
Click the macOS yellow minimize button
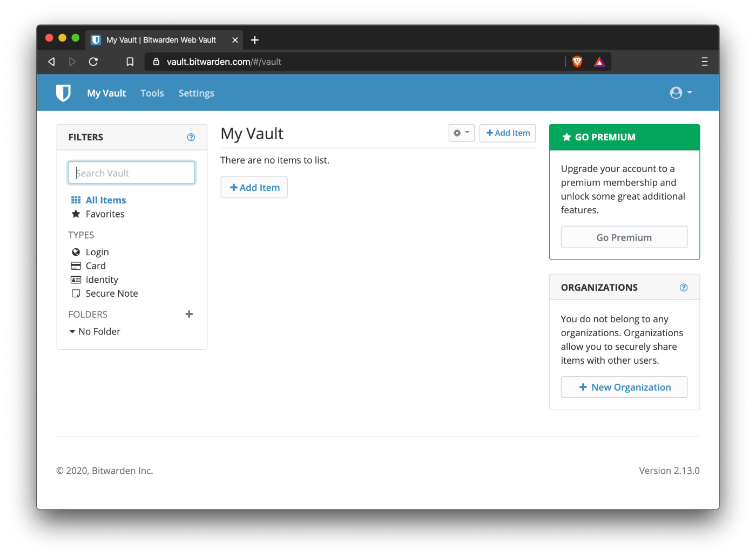click(x=62, y=38)
